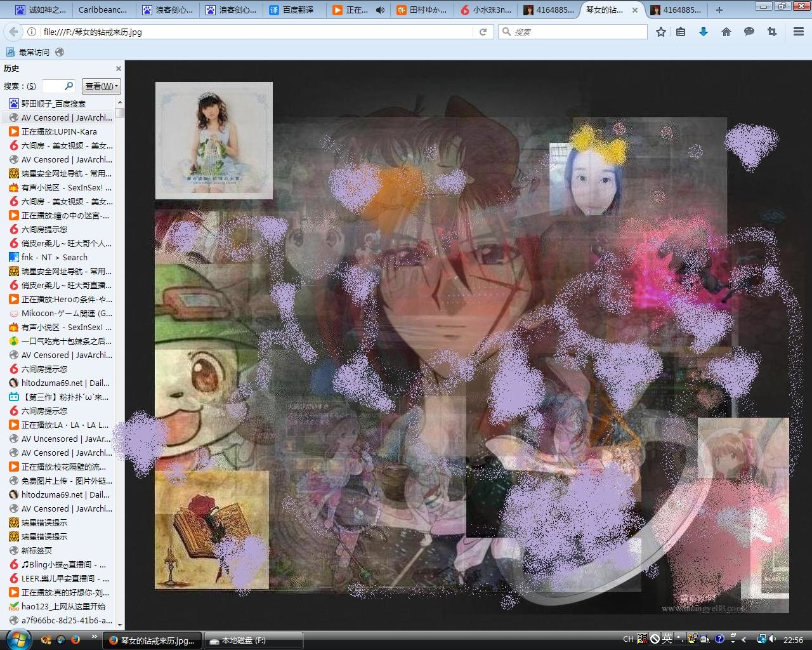Switch to the 田村ゆか... tab
This screenshot has width=812, height=650.
click(422, 10)
